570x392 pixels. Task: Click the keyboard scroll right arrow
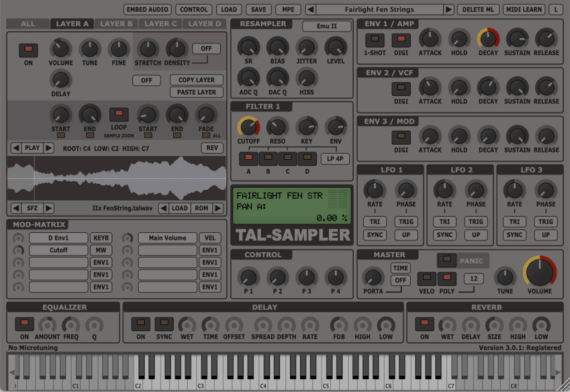(558, 373)
